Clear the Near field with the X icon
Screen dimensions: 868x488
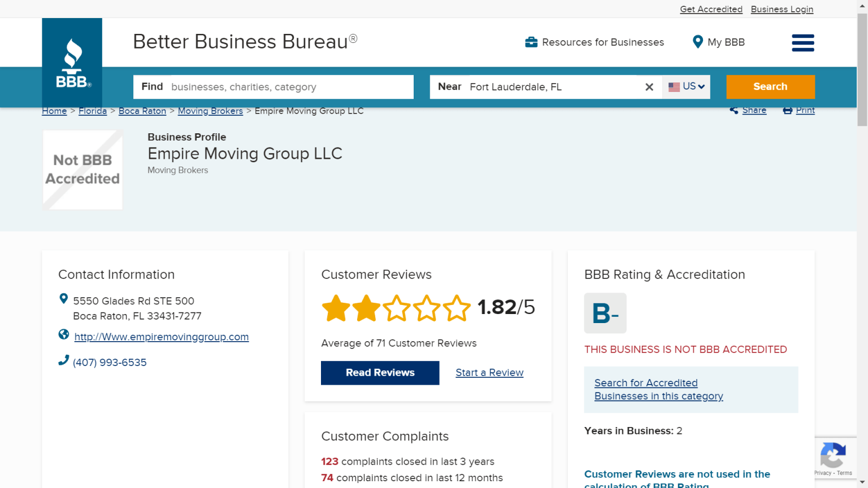[649, 87]
